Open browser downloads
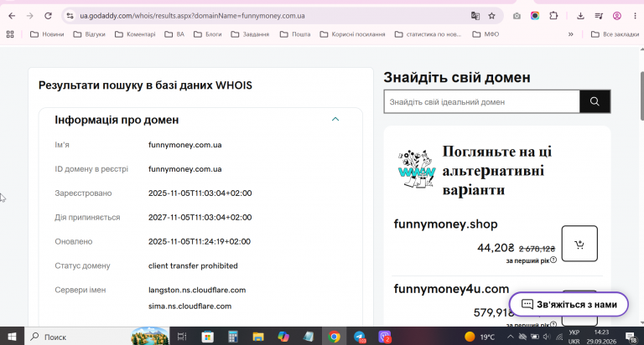The width and height of the screenshot is (644, 345). (x=580, y=16)
